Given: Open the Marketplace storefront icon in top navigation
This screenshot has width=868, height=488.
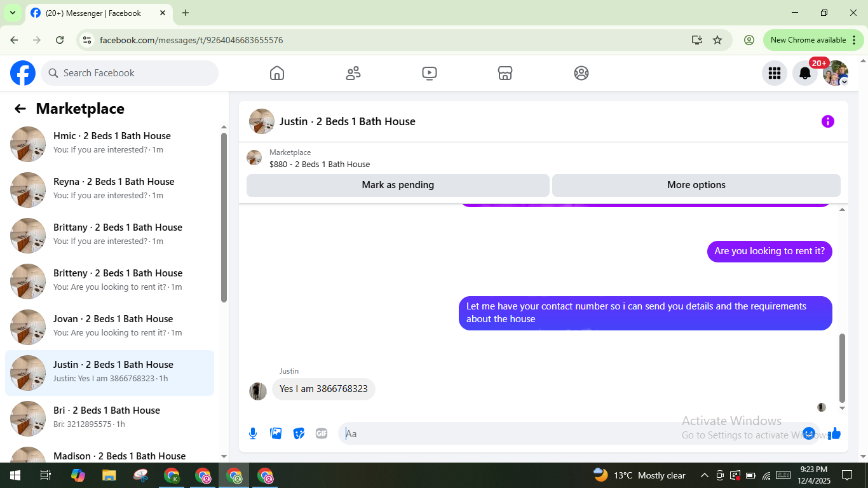Looking at the screenshot, I should (505, 73).
